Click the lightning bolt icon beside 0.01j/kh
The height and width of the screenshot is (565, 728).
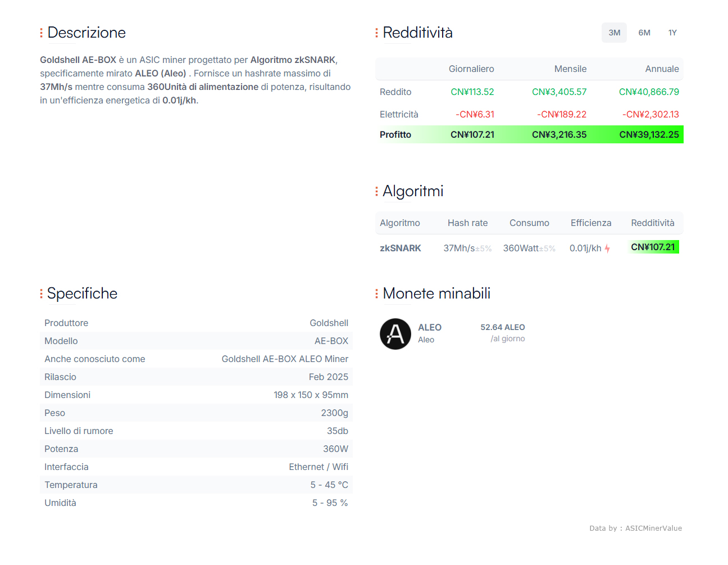pyautogui.click(x=607, y=248)
